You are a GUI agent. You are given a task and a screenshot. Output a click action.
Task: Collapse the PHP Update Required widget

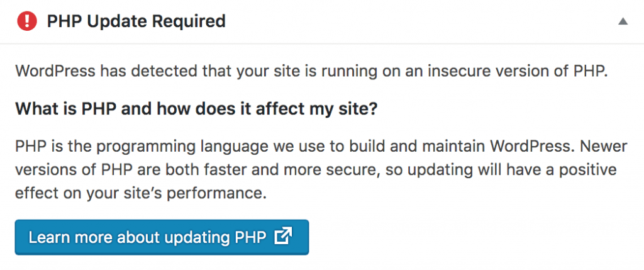click(x=623, y=21)
